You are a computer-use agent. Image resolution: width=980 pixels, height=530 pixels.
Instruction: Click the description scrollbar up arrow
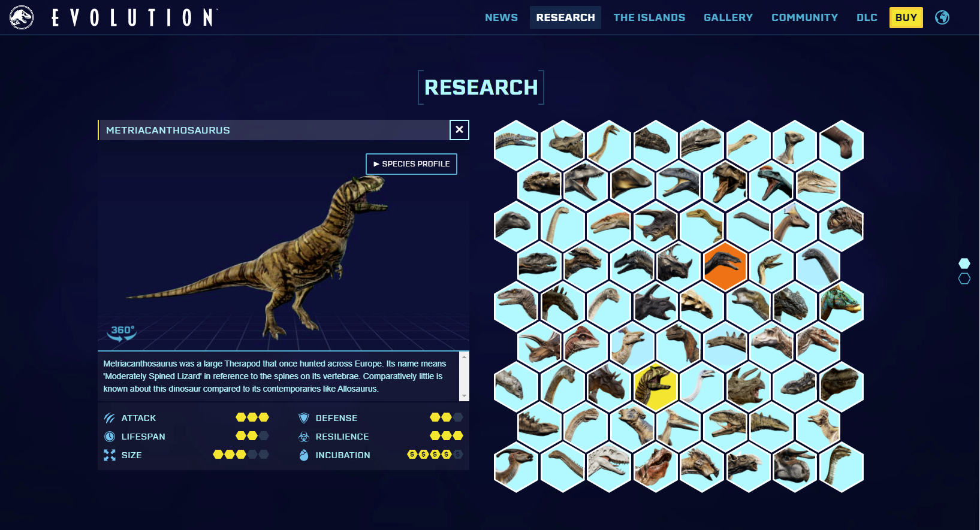click(x=464, y=357)
